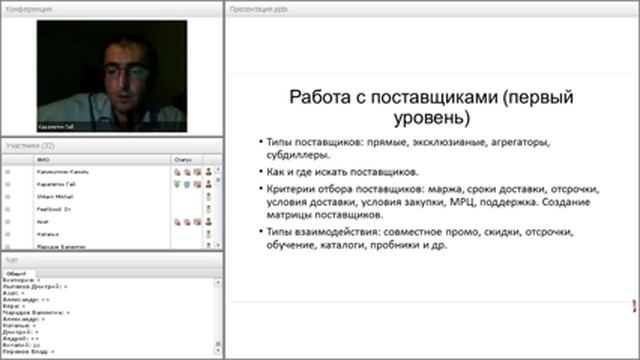This screenshot has height=360, width=640.
Task: Toggle the marker box beside FeelGood
Action: point(8,209)
